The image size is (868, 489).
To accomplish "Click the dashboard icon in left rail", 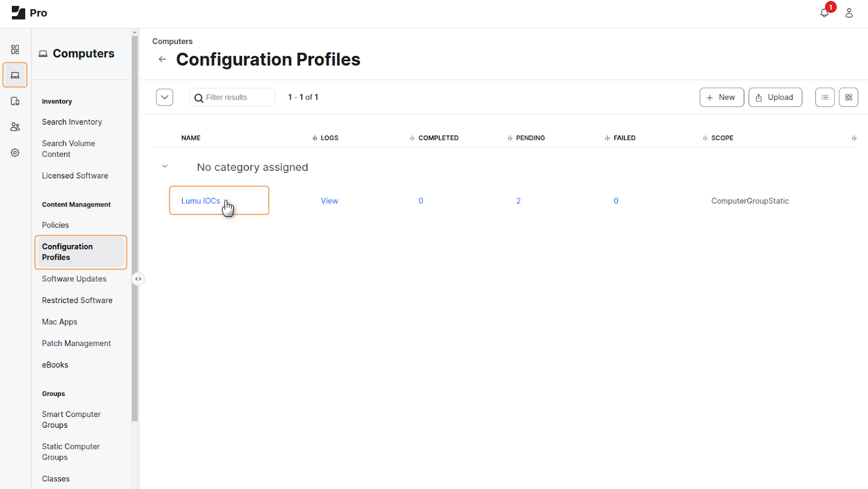I will (x=15, y=49).
